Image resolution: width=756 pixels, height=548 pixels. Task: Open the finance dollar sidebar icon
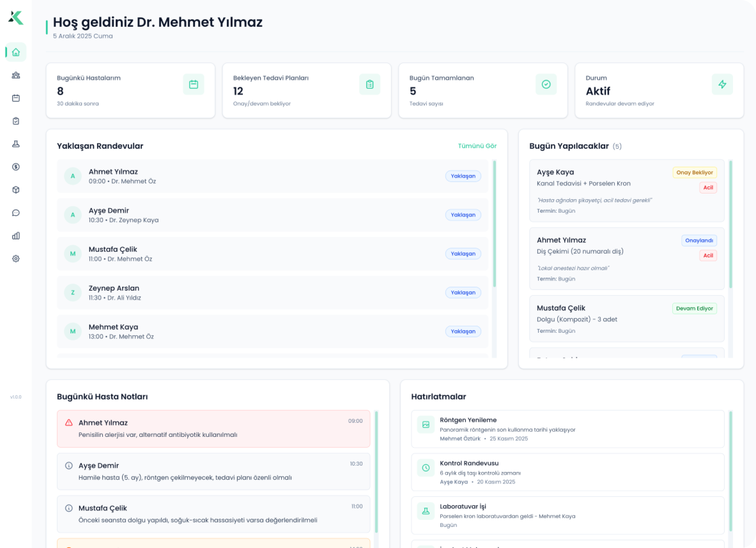[16, 167]
